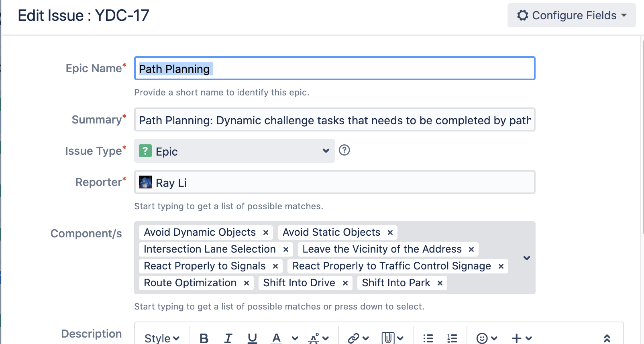
Task: Open the attachment dropdown
Action: tap(392, 338)
